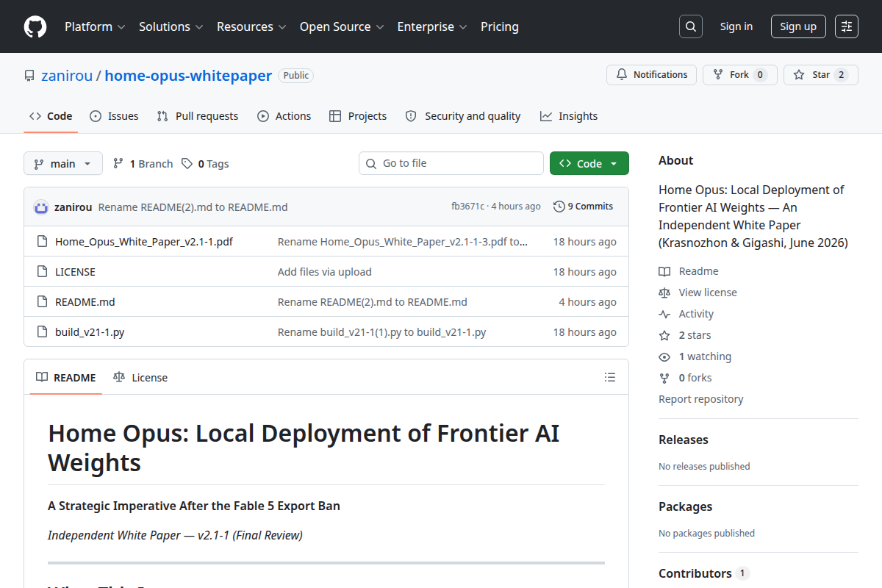882x588 pixels.
Task: Open the Contributors section heading
Action: pyautogui.click(x=695, y=573)
